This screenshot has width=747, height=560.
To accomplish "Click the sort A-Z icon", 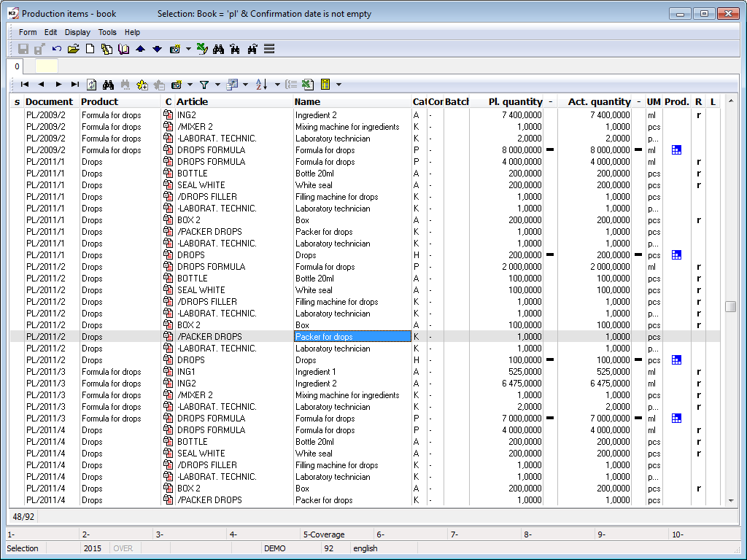I will [x=262, y=85].
